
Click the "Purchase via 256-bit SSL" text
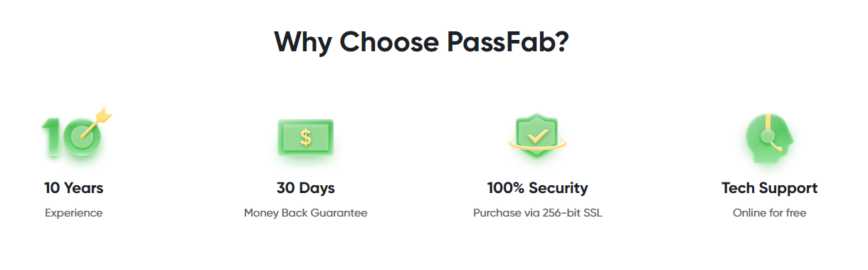pos(538,213)
